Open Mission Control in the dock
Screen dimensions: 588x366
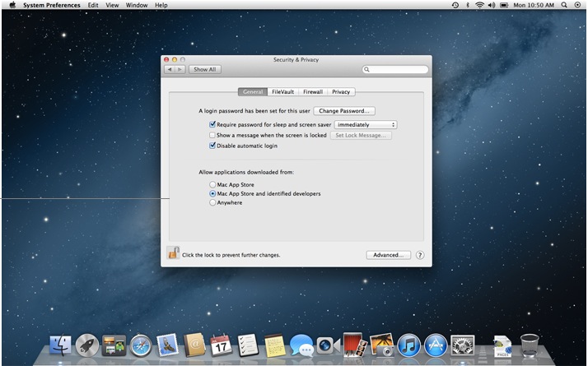[x=114, y=345]
